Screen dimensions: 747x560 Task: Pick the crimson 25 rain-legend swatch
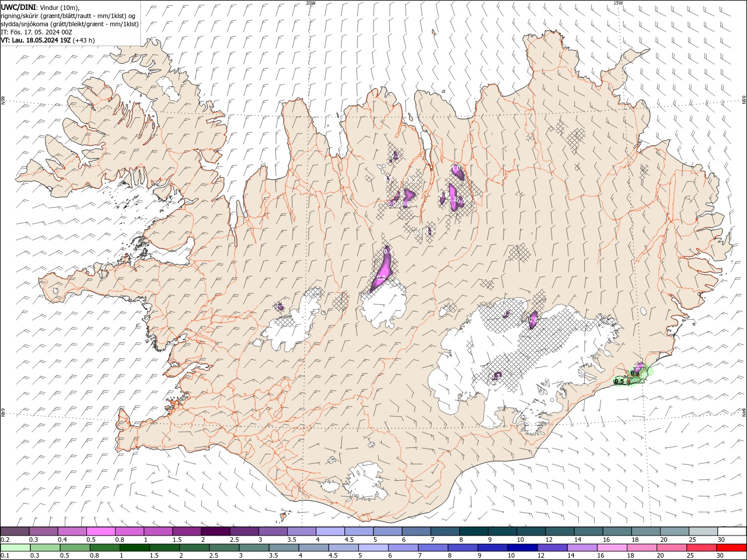(701, 548)
